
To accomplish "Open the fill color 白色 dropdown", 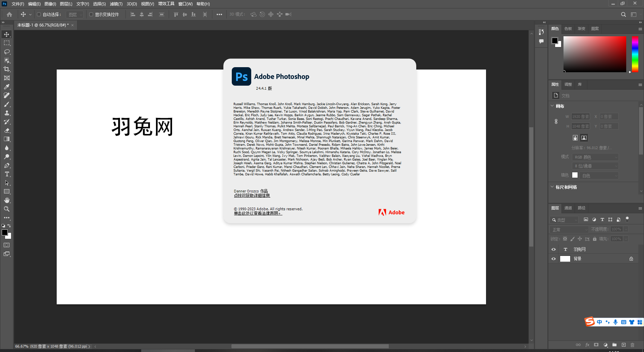I will (599, 175).
